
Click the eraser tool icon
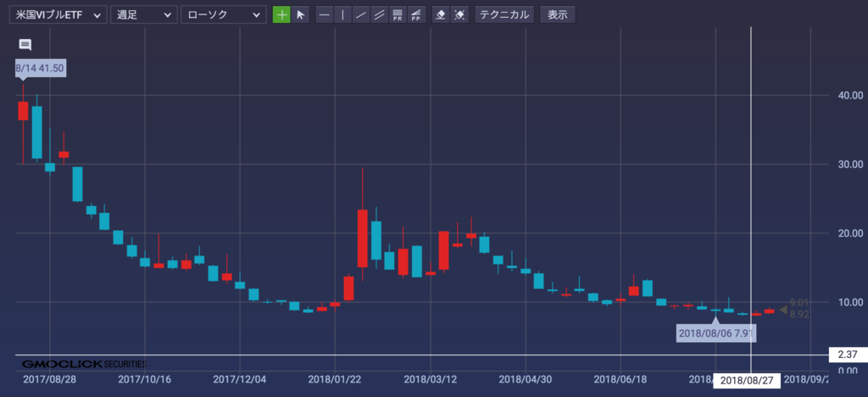pos(441,15)
